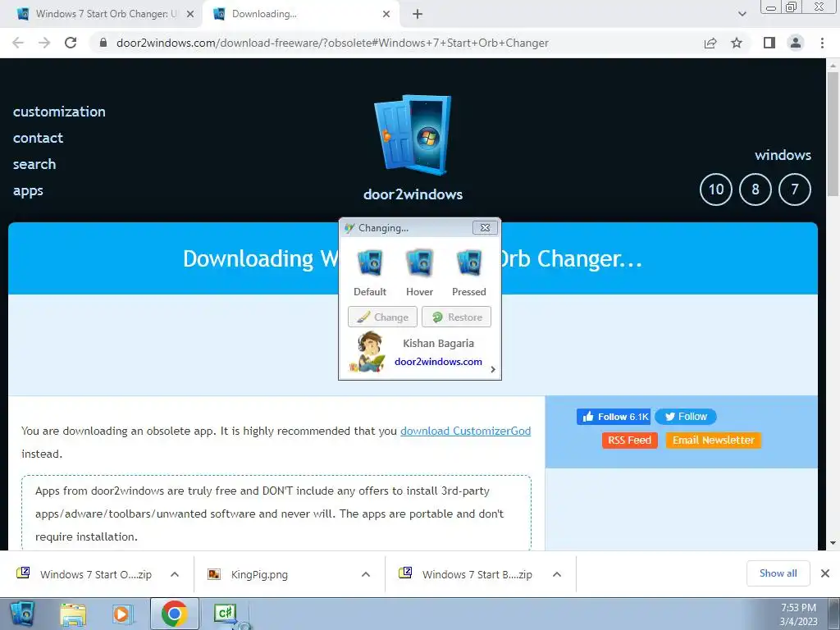Open the RSS Feed button
Image resolution: width=840 pixels, height=630 pixels.
(629, 441)
